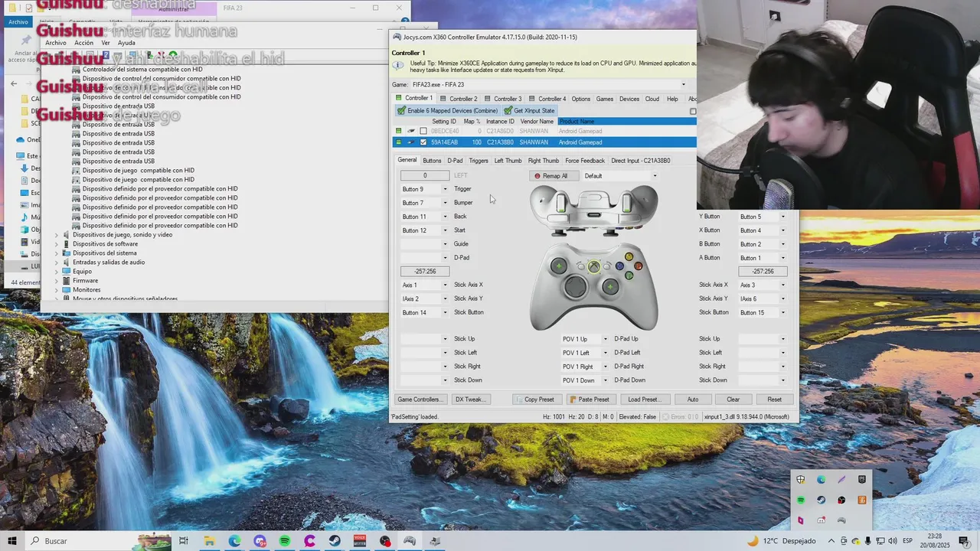Open Ayuda menu in Device Manager

click(126, 43)
